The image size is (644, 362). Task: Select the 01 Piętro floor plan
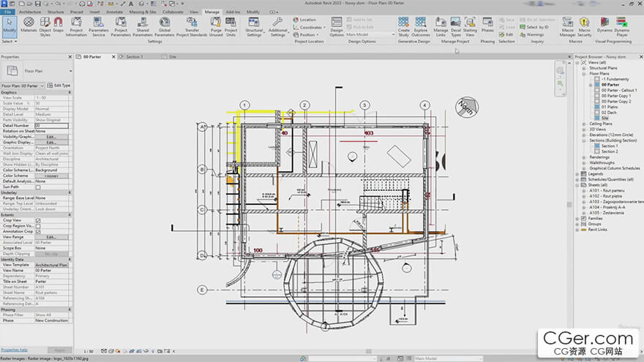coord(610,106)
